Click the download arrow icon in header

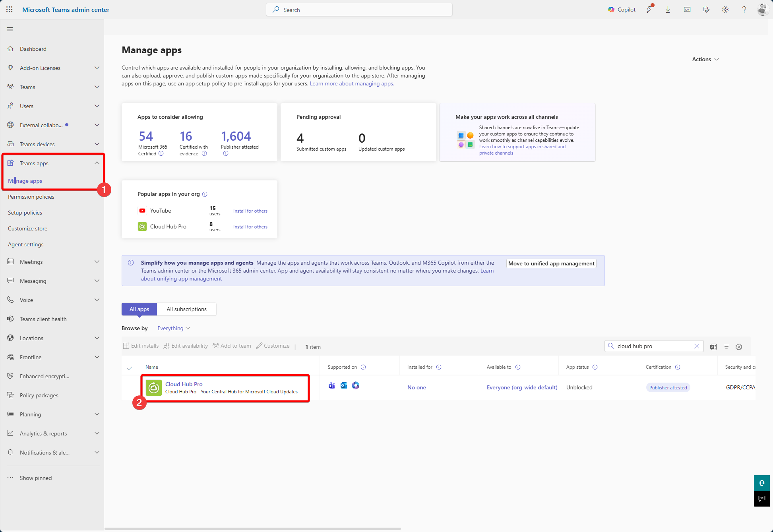668,10
